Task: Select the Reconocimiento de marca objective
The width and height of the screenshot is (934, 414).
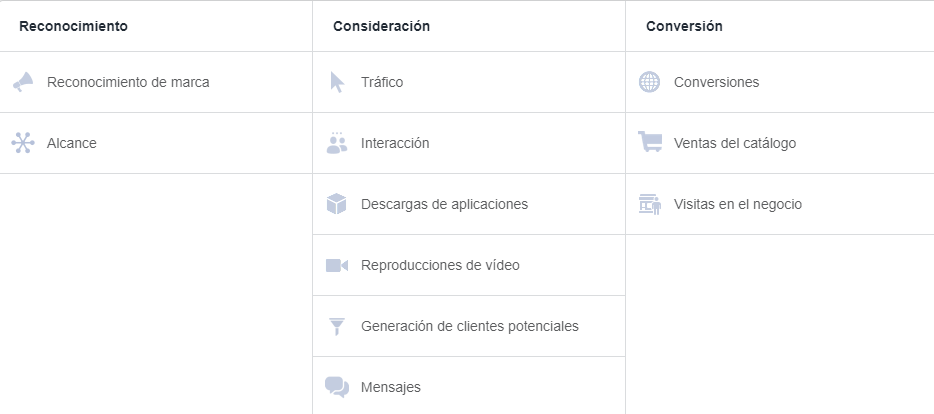Action: point(128,82)
